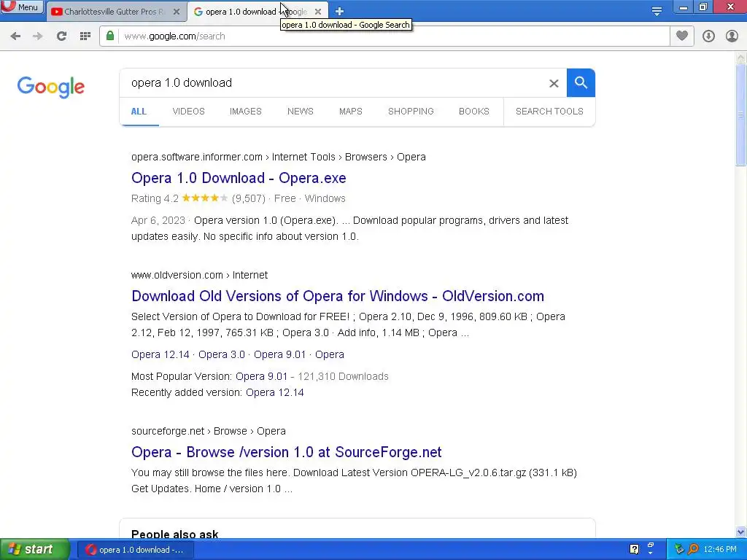The width and height of the screenshot is (747, 560).
Task: Open Most Popular Version Opera 9.01 link
Action: (x=262, y=377)
